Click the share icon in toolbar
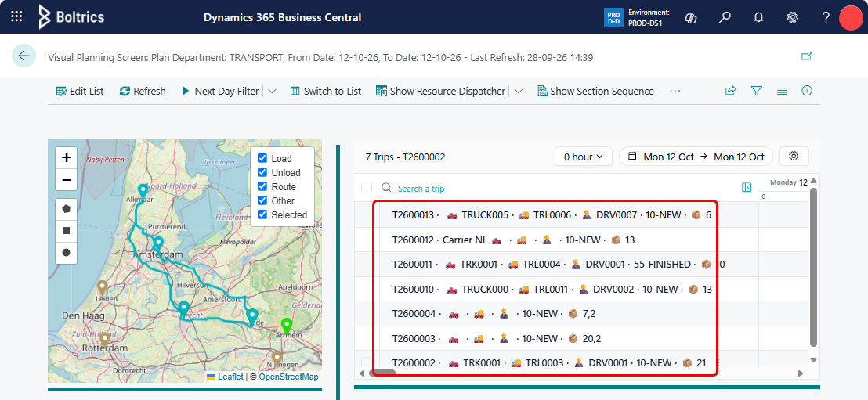Screen dimensions: 868x400 click(x=731, y=91)
